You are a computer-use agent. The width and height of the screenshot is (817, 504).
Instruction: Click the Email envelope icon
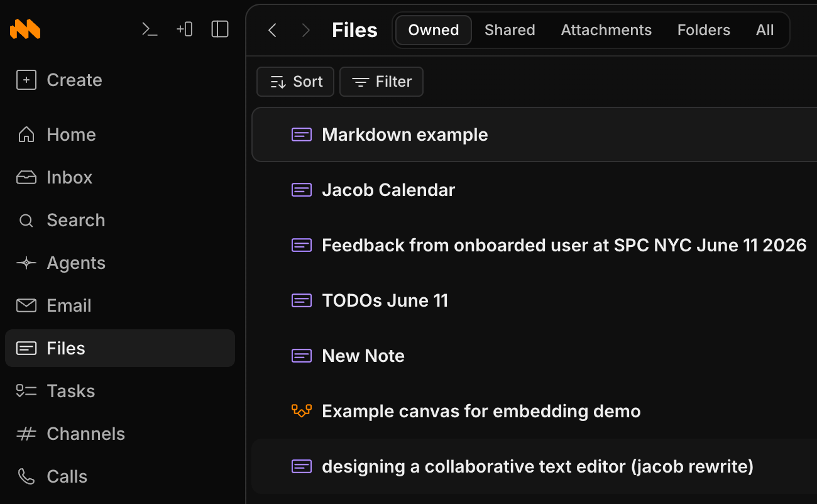click(26, 305)
